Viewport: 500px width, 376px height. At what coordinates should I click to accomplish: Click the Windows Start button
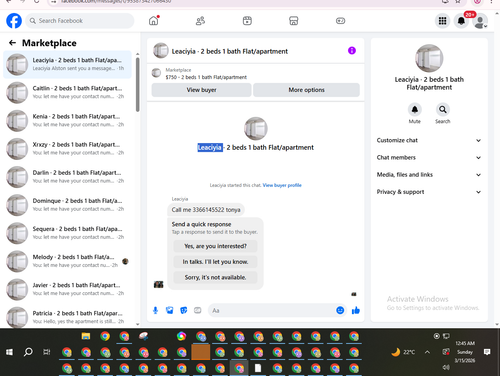tap(9, 352)
